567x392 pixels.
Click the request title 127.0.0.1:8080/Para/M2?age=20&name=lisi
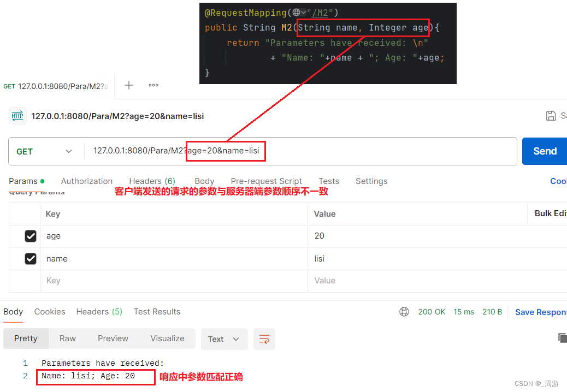tap(117, 116)
